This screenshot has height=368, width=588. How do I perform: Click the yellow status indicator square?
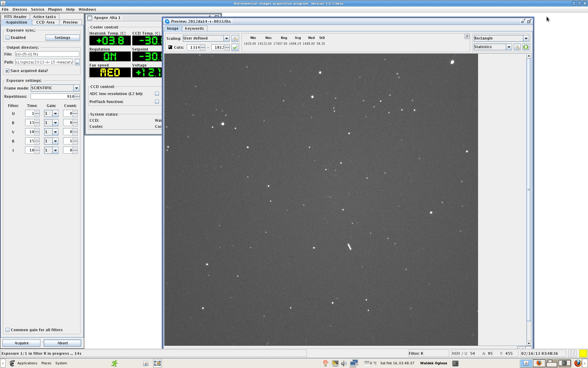click(583, 353)
